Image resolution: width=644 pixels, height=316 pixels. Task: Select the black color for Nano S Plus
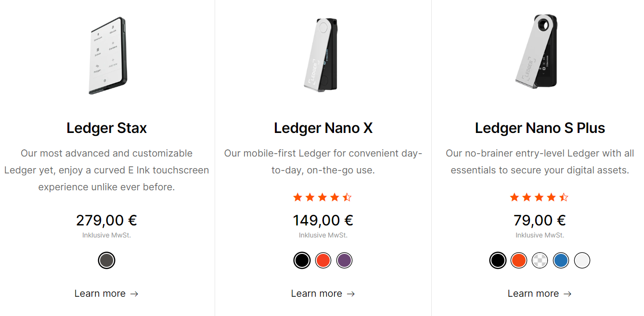tap(498, 261)
